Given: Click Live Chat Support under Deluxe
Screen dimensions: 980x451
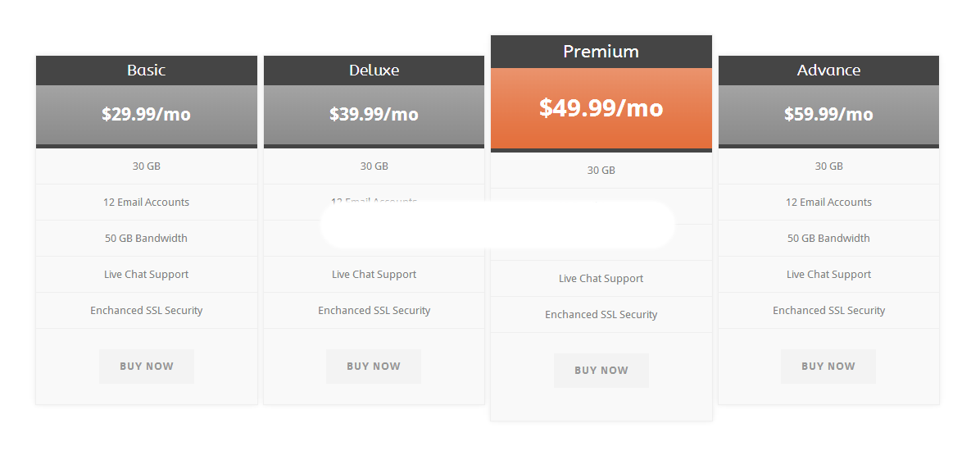Looking at the screenshot, I should click(374, 275).
